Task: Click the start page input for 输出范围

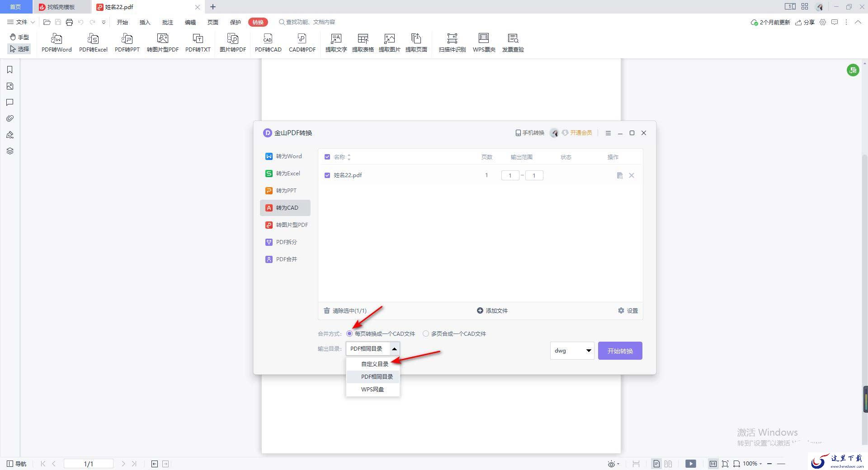Action: [510, 175]
